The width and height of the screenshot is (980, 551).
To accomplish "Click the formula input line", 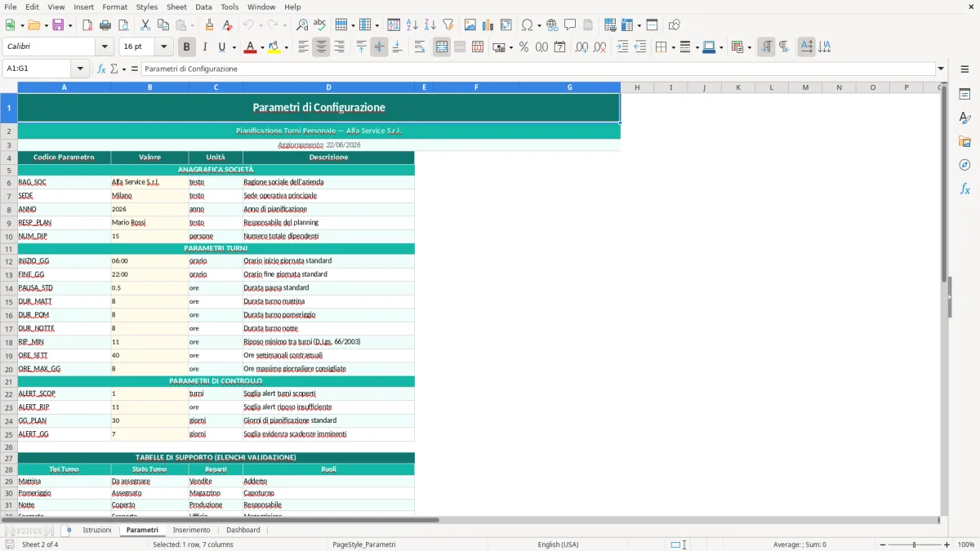I will [538, 69].
